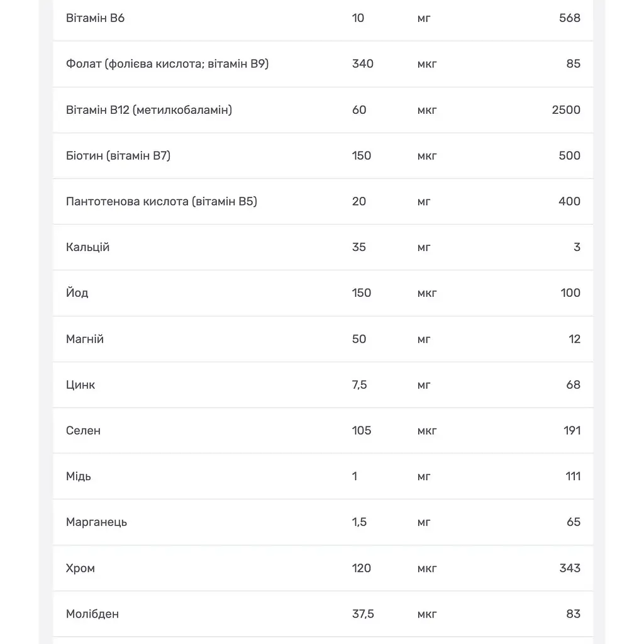Viewport: 644px width, 644px height.
Task: Select the Йод ingredient label
Action: [77, 292]
